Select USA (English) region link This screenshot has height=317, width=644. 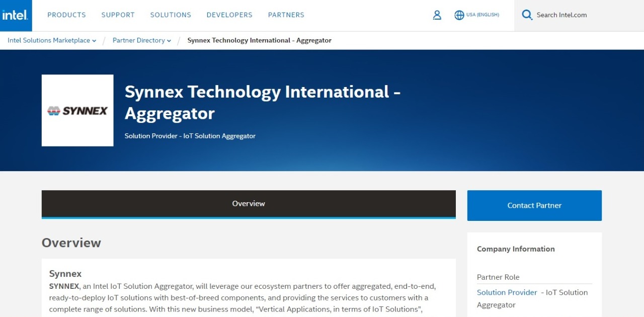point(482,15)
